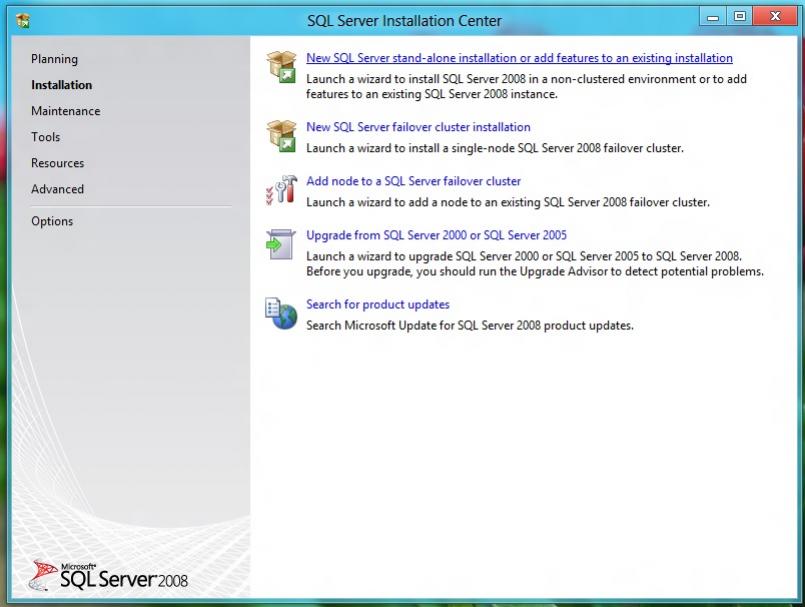Open the Options section

[x=52, y=221]
